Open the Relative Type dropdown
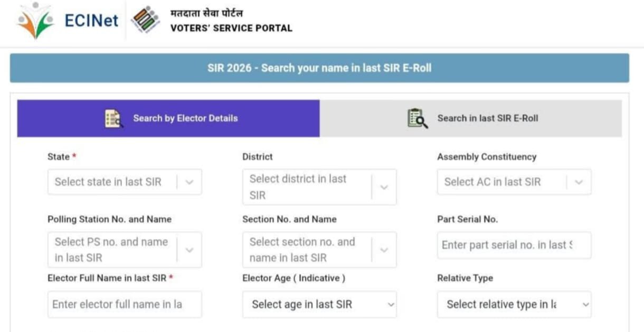The height and width of the screenshot is (332, 644). [514, 305]
